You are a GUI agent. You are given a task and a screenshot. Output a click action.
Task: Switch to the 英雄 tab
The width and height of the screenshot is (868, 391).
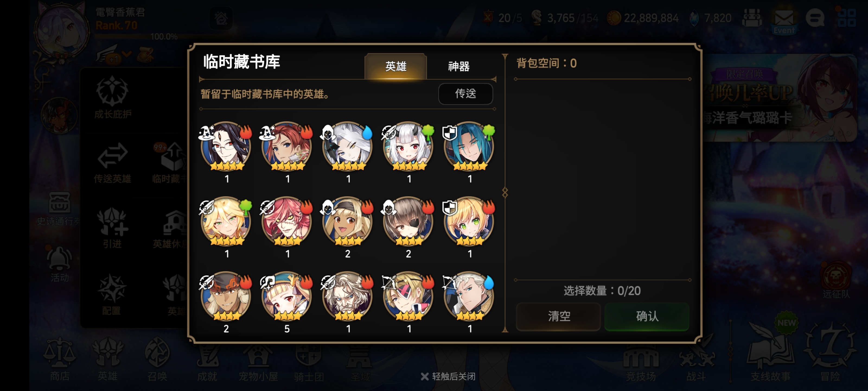pos(395,67)
